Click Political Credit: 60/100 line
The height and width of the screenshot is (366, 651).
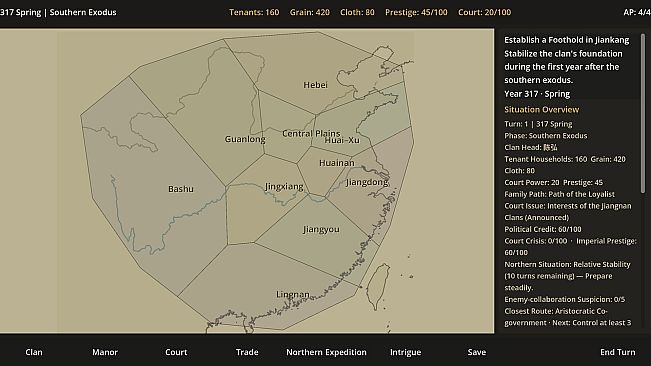pyautogui.click(x=543, y=229)
